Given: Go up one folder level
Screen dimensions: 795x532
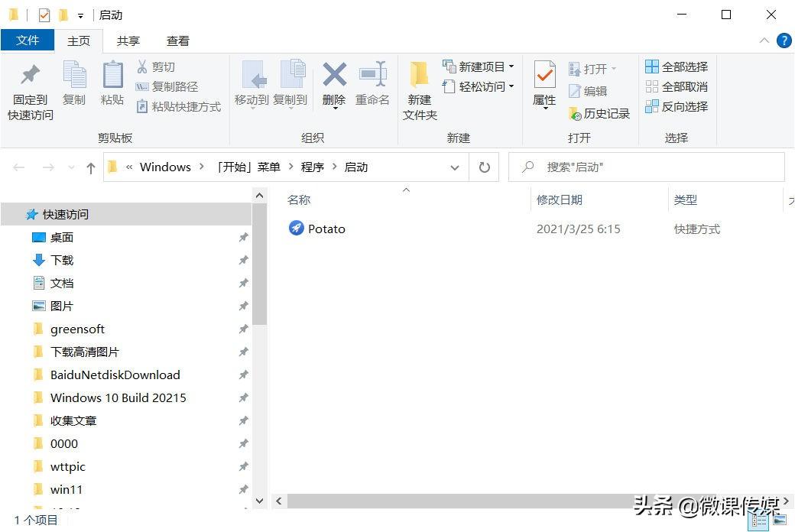Looking at the screenshot, I should click(91, 168).
